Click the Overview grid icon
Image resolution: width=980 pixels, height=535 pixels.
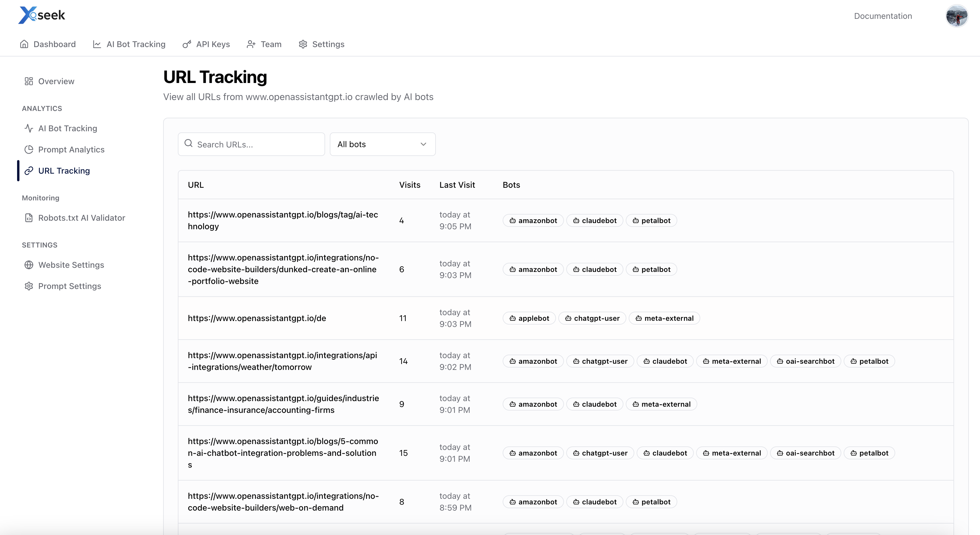(29, 82)
